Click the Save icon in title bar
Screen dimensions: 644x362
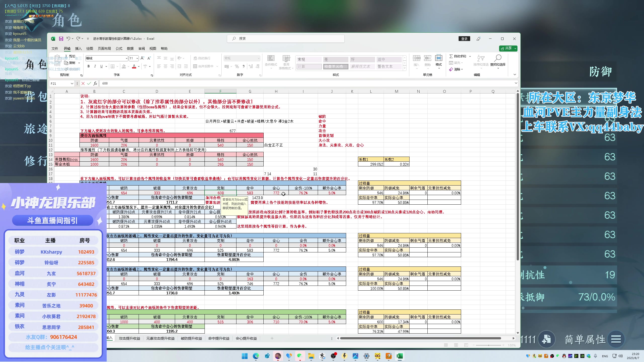61,39
